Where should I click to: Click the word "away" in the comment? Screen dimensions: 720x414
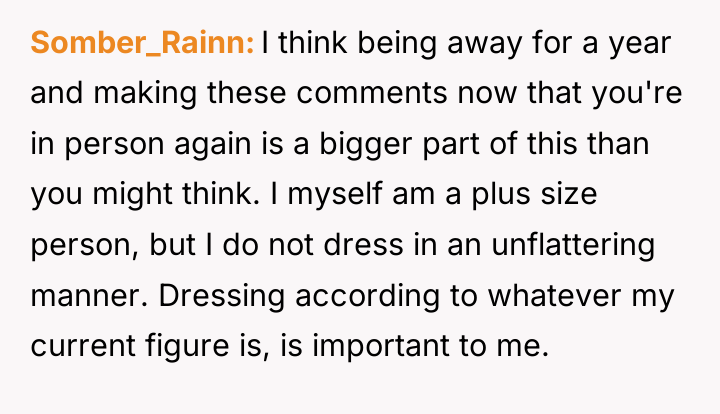click(484, 44)
